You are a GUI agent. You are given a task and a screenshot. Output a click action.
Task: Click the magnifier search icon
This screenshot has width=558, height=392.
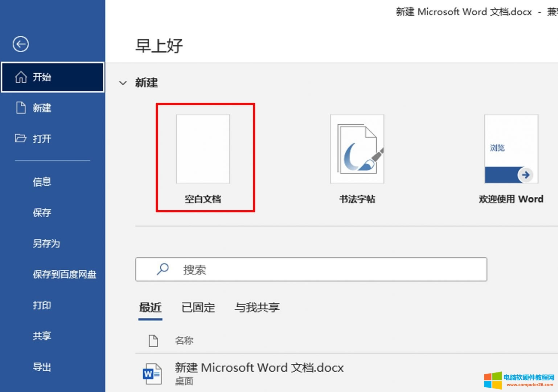pyautogui.click(x=163, y=269)
